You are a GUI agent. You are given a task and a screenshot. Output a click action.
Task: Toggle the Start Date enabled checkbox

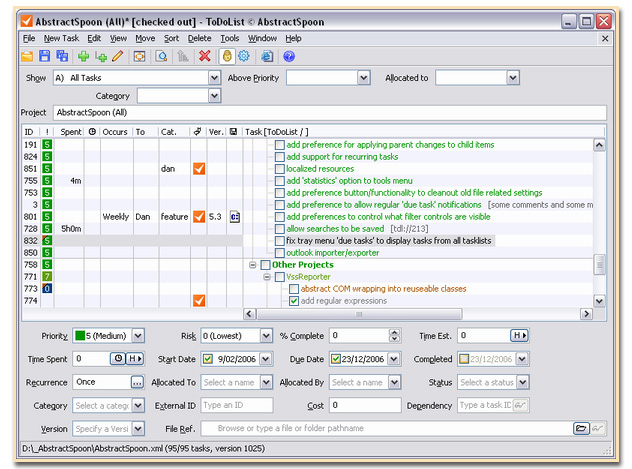pyautogui.click(x=208, y=359)
